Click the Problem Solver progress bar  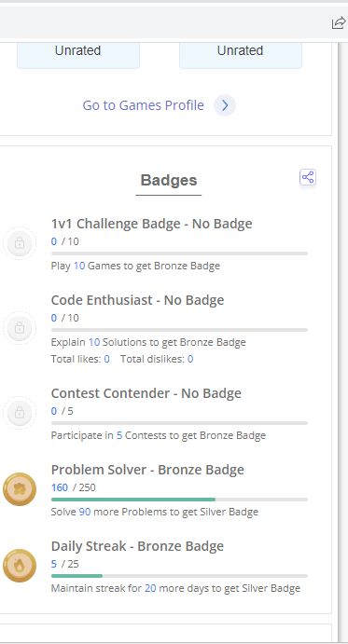[179, 500]
